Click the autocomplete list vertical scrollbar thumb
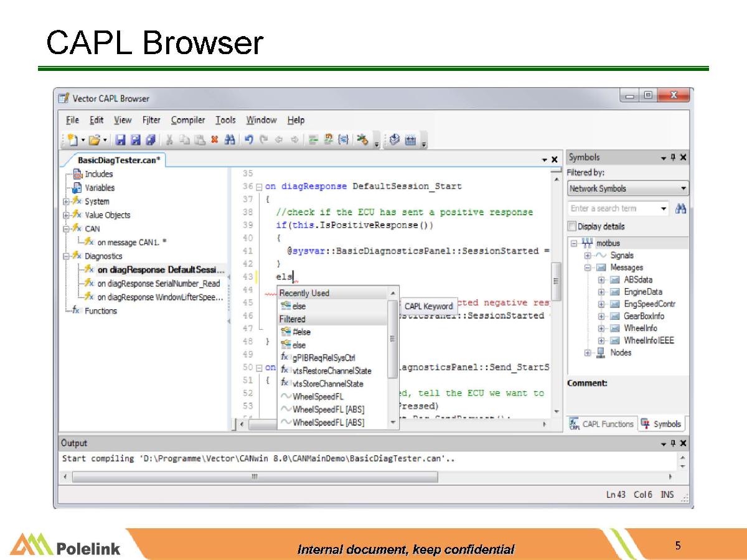Image resolution: width=747 pixels, height=560 pixels. coord(393,339)
